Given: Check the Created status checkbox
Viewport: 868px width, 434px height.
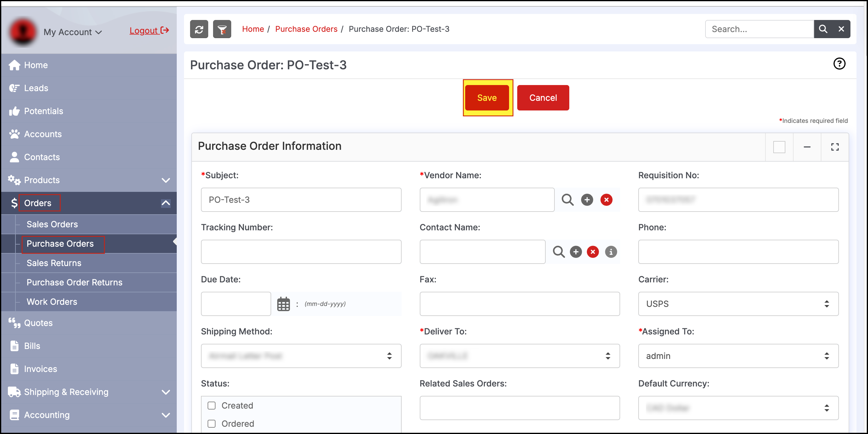Looking at the screenshot, I should (x=212, y=406).
